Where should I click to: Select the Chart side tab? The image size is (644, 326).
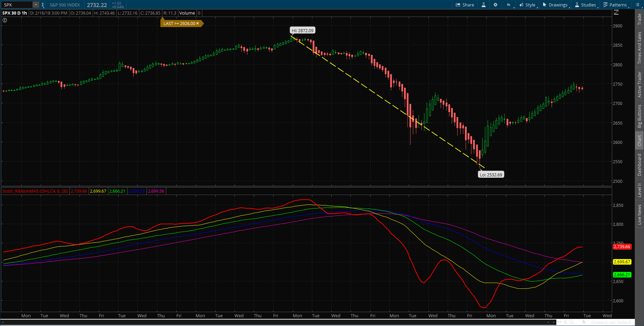tap(639, 140)
